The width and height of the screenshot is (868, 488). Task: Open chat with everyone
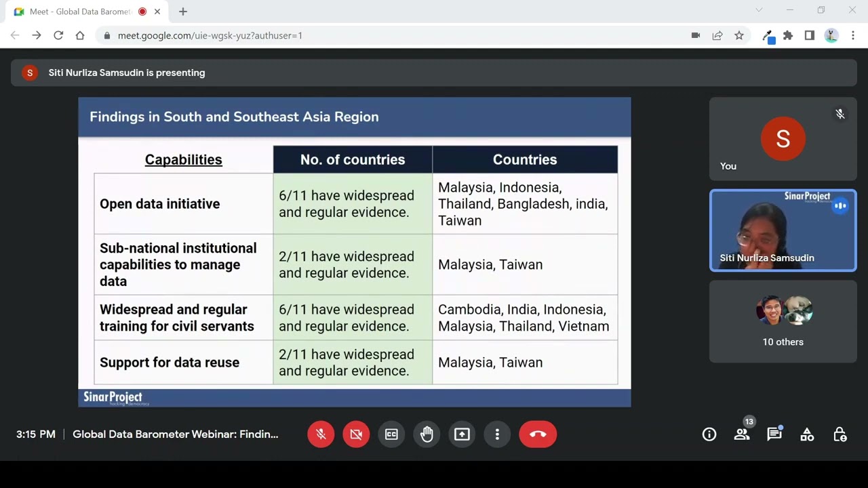pyautogui.click(x=774, y=434)
